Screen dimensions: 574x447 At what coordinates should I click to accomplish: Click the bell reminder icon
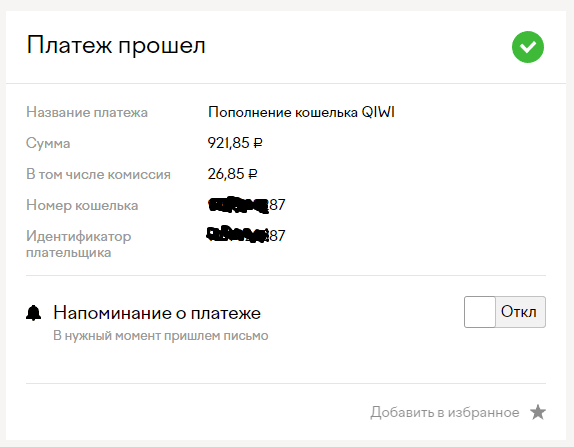coord(34,313)
